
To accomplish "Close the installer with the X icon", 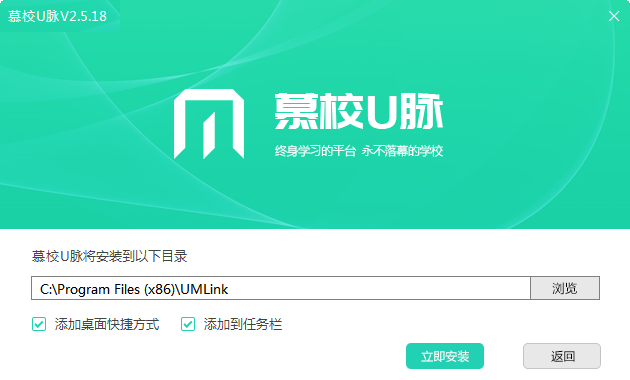I will (x=614, y=16).
